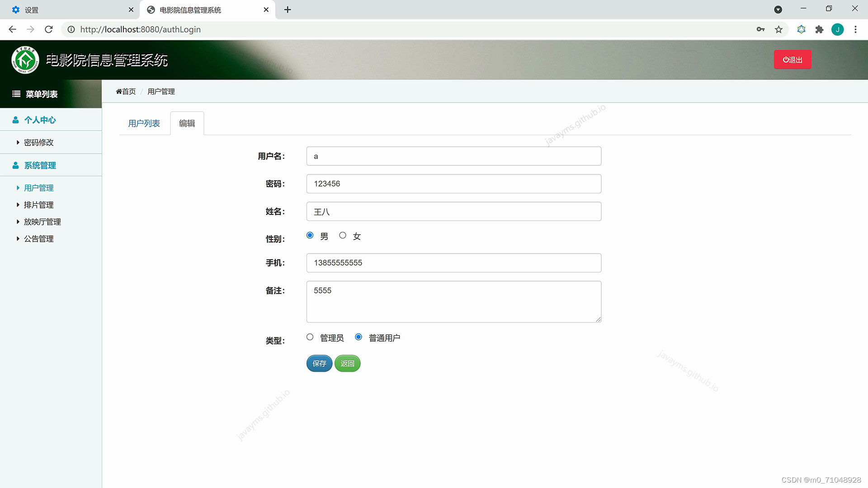Switch to the 用户列表 tab

tap(144, 123)
